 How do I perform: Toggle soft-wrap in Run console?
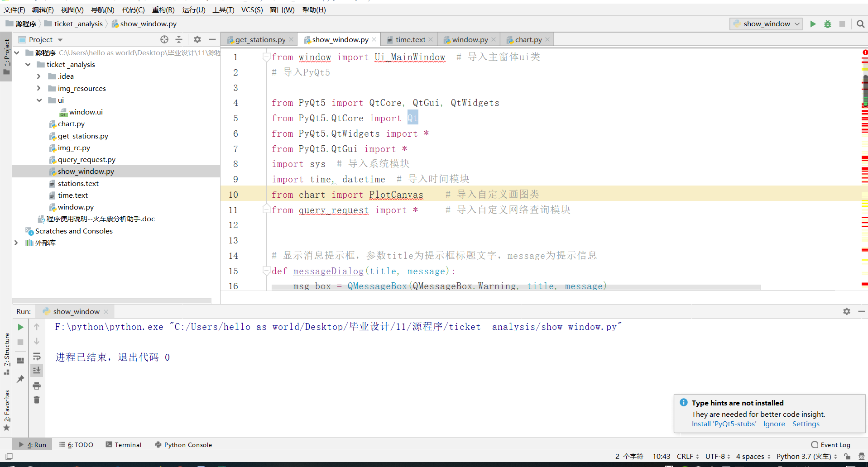[37, 356]
